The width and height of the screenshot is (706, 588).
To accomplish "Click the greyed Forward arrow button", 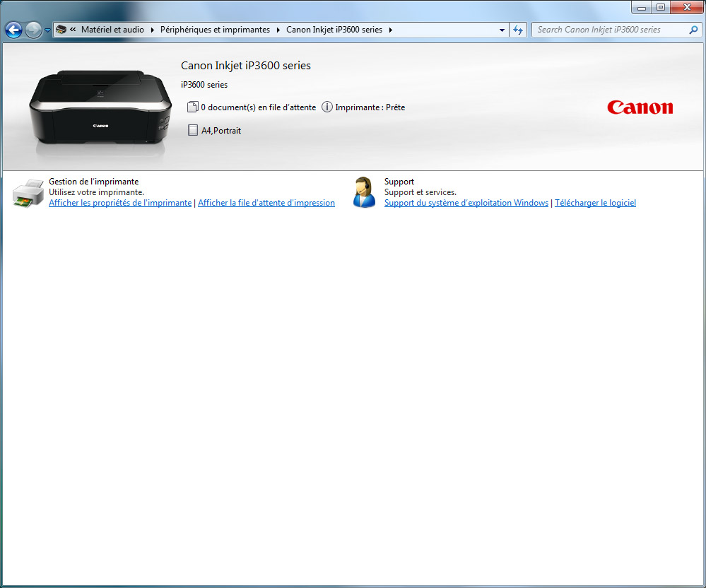I will pos(33,30).
